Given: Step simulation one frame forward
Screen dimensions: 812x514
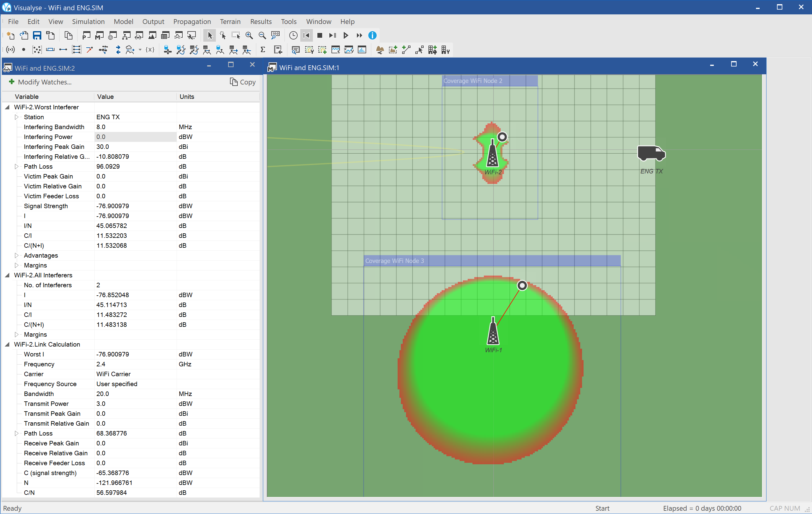Looking at the screenshot, I should [x=332, y=35].
